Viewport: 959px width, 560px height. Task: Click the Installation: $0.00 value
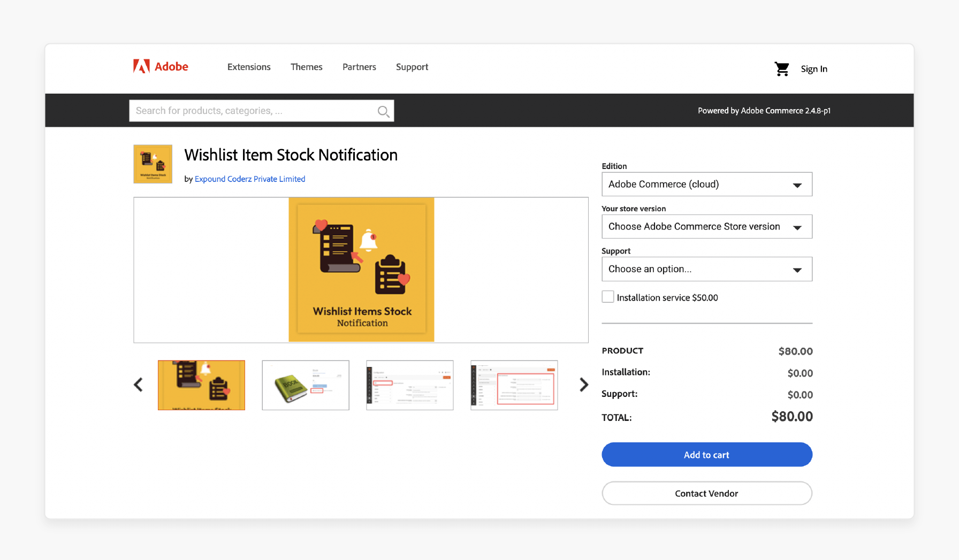click(x=800, y=373)
